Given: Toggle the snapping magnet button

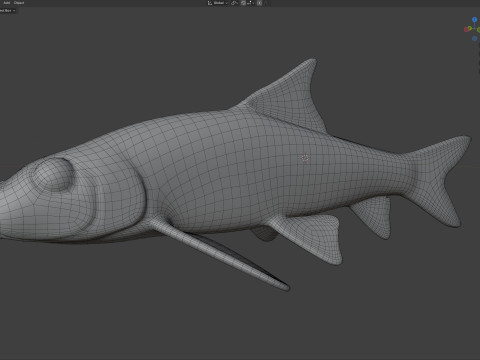Looking at the screenshot, I should 243,3.
